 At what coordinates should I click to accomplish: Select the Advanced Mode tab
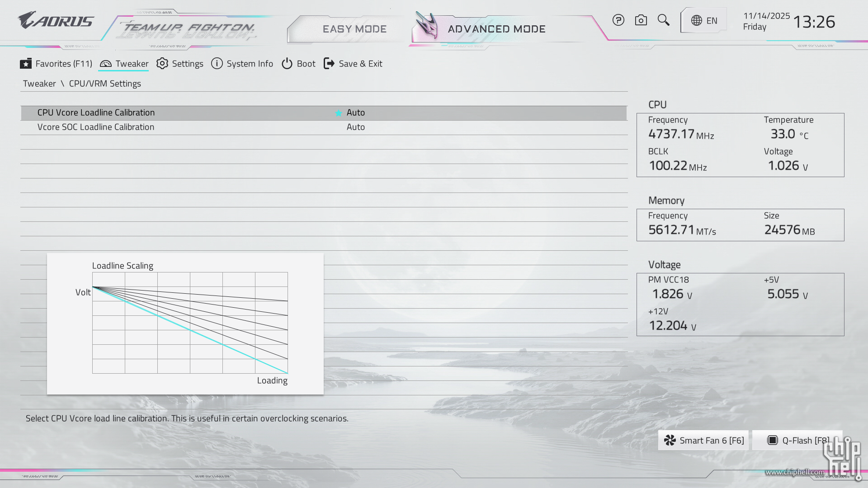(496, 29)
